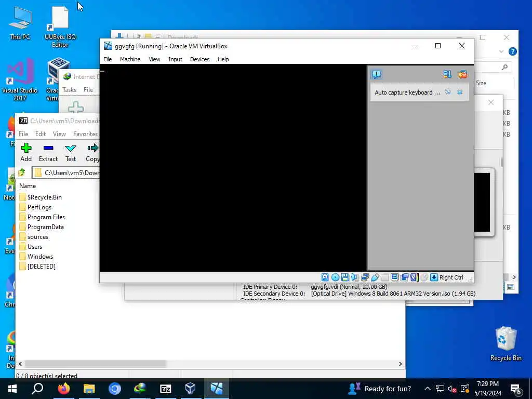Screen dimensions: 532x399
Task: Open the UUByte ISO Editor desktop shortcut
Action: pos(60,27)
